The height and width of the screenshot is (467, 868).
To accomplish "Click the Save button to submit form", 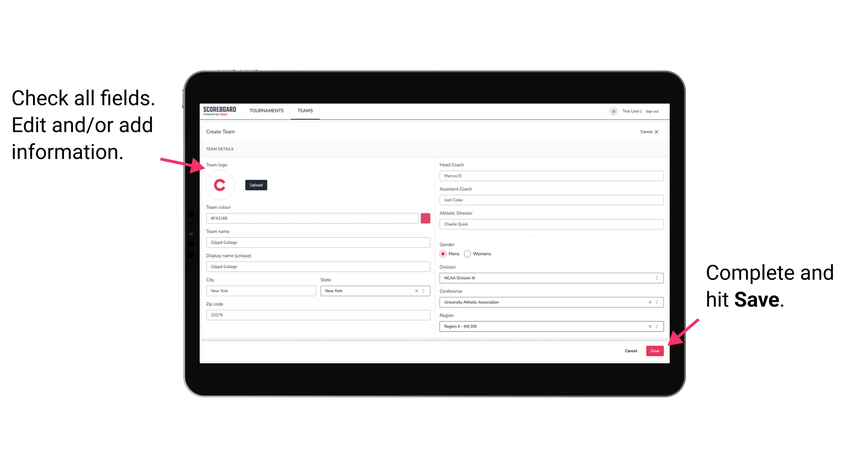I will (655, 350).
